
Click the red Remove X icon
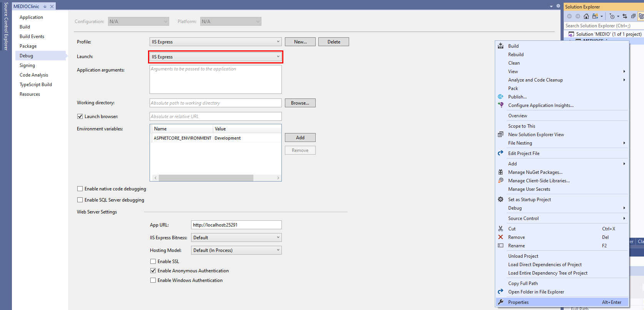click(501, 237)
